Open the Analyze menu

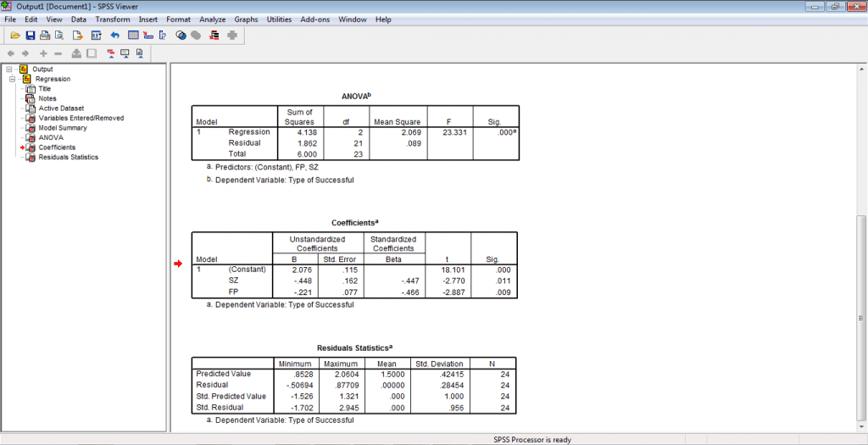[x=212, y=19]
